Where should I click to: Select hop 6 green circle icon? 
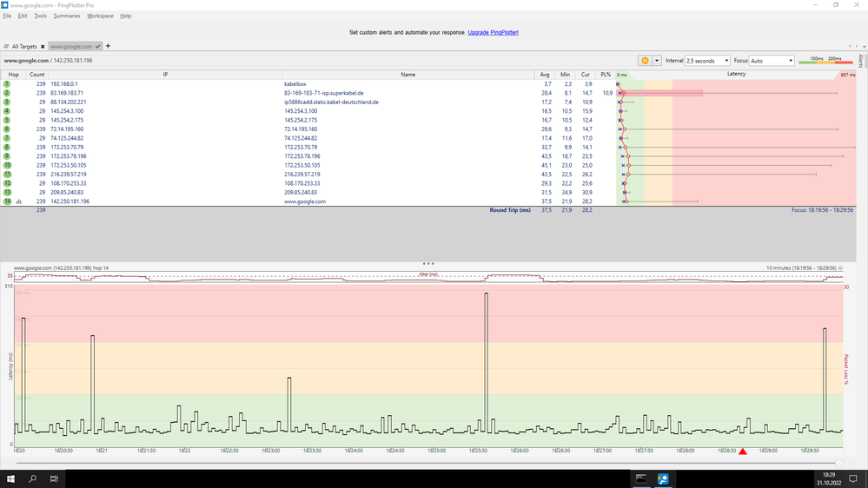[x=7, y=129]
